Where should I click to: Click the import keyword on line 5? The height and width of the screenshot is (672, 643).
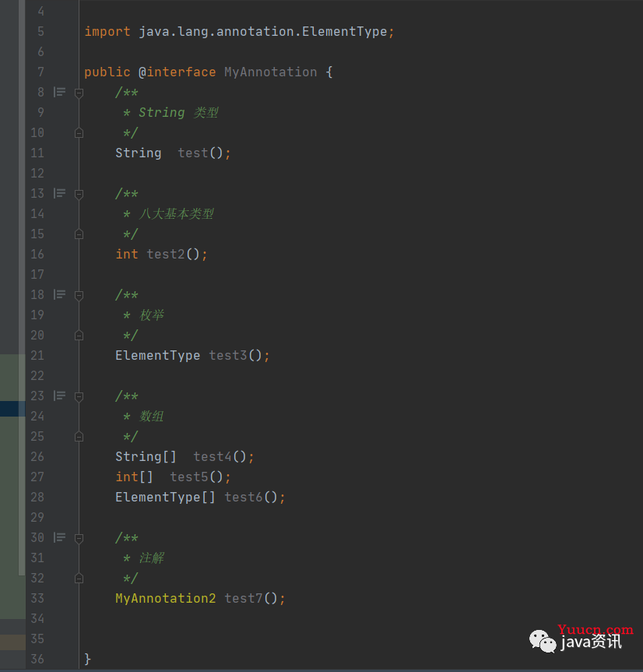tap(107, 32)
